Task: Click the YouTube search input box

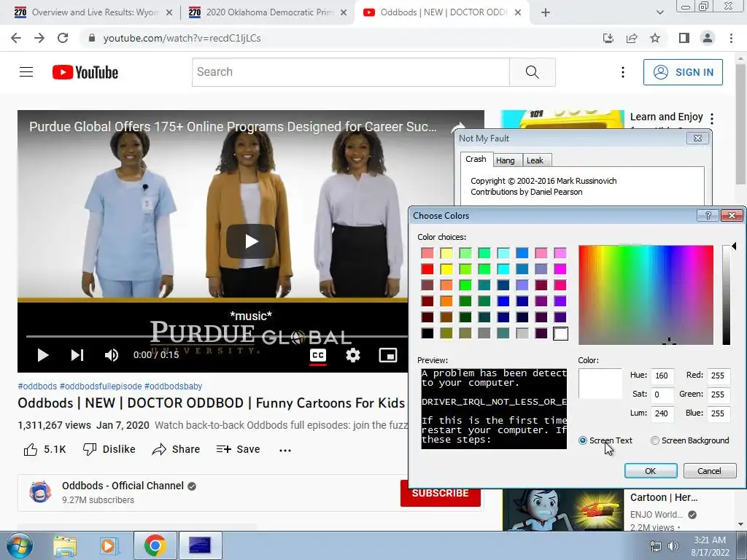Action: [351, 72]
